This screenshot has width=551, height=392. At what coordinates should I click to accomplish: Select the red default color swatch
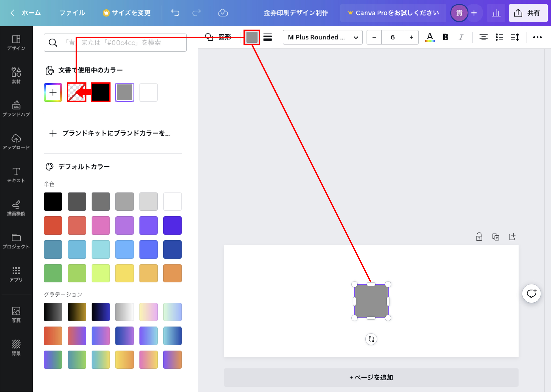coord(53,226)
